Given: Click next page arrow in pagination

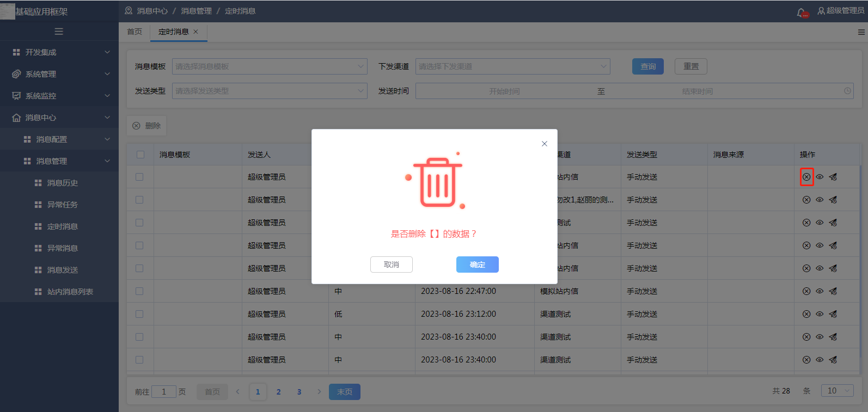Looking at the screenshot, I should click(x=319, y=392).
